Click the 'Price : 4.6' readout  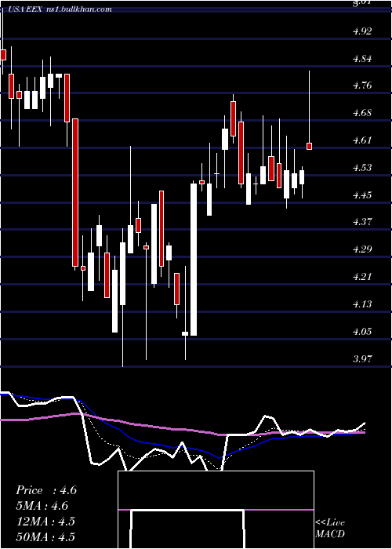coord(46,491)
